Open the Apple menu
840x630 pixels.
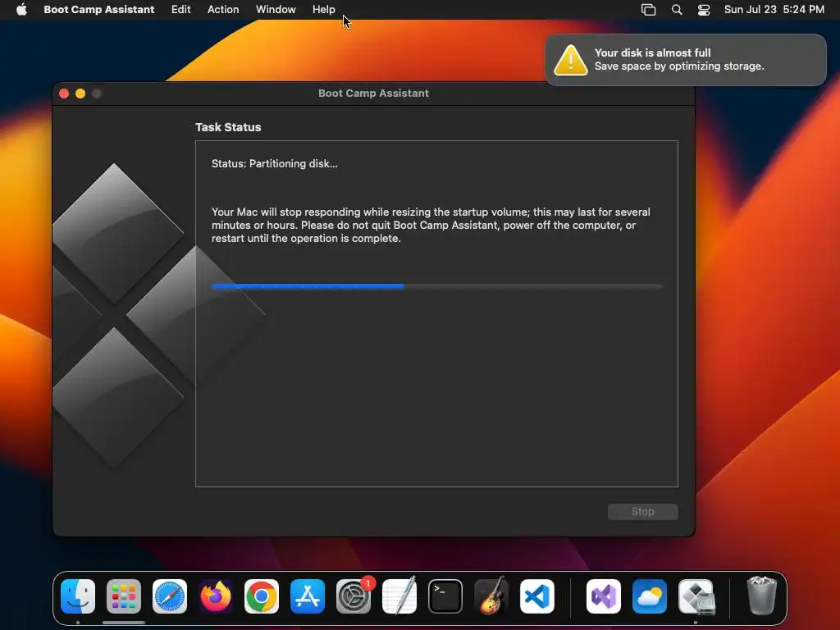[21, 9]
